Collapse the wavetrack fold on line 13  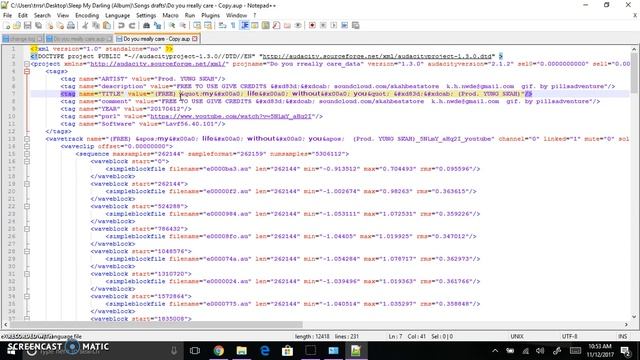(x=27, y=139)
